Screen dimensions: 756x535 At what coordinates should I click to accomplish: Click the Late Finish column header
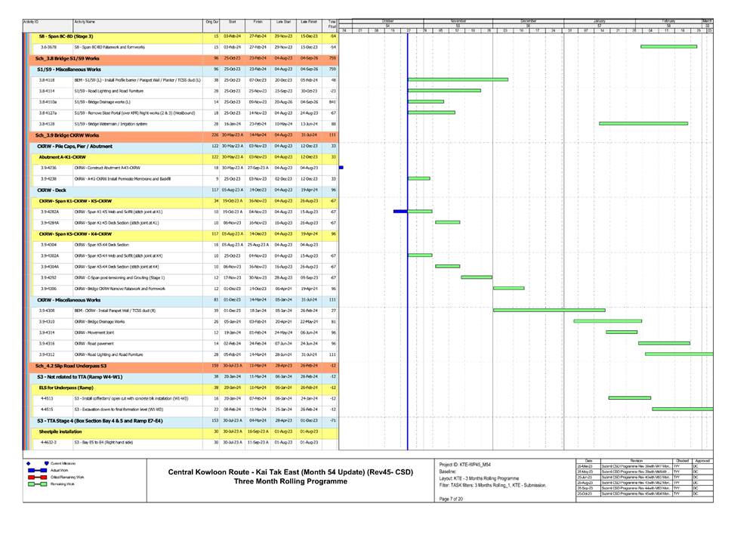tap(308, 23)
